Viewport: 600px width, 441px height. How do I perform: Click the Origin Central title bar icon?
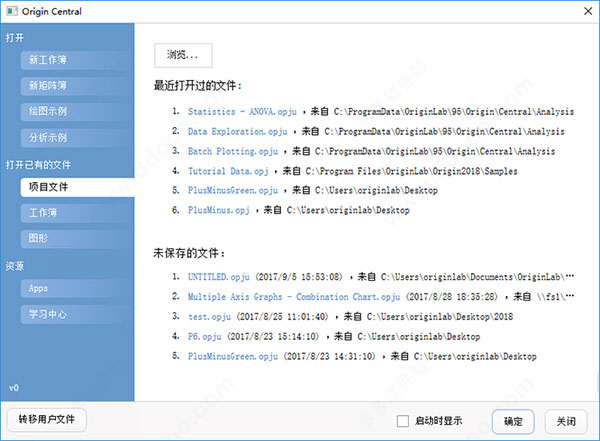[x=12, y=11]
